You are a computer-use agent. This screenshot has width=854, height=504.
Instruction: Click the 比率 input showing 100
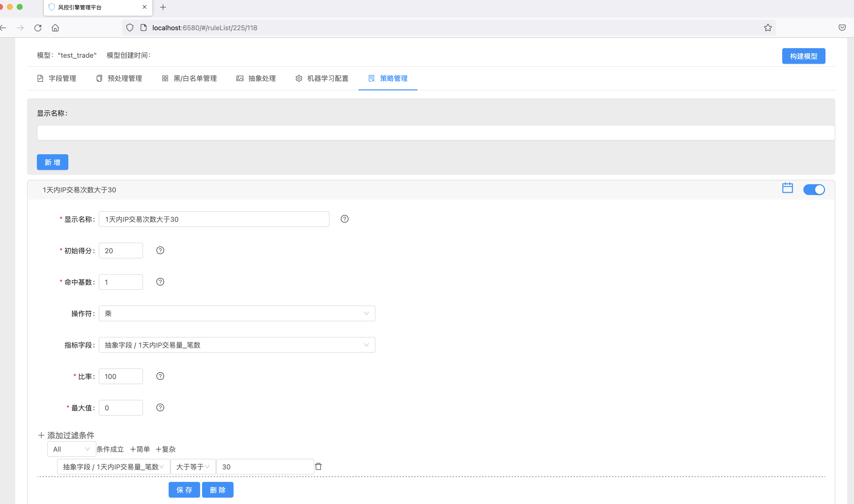click(121, 376)
